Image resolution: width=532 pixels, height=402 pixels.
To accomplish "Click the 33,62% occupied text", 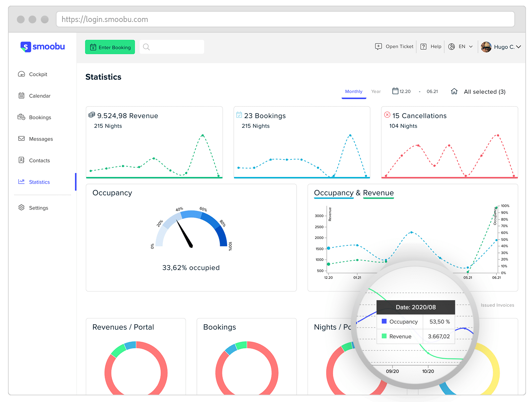I will click(191, 268).
